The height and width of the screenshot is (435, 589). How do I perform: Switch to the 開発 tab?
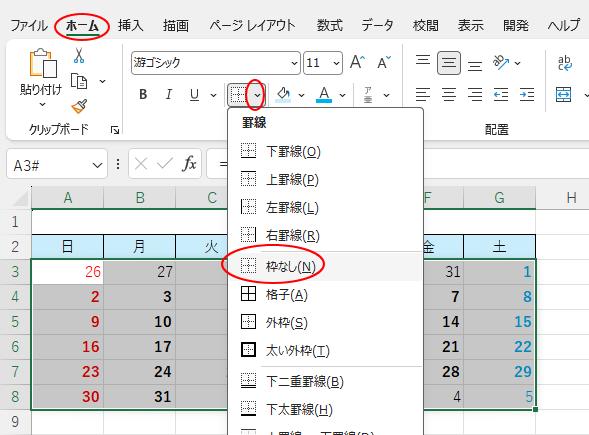pos(516,26)
